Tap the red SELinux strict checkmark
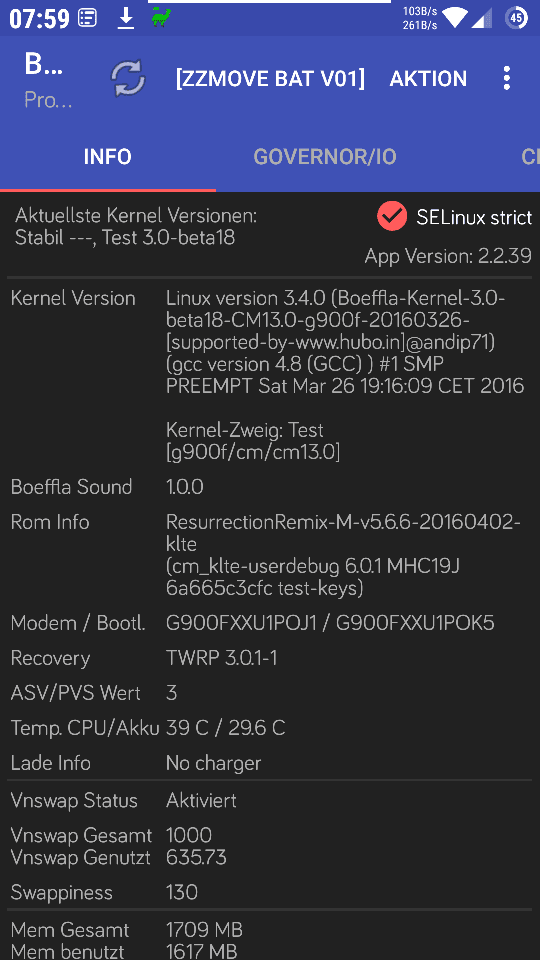 [x=392, y=216]
